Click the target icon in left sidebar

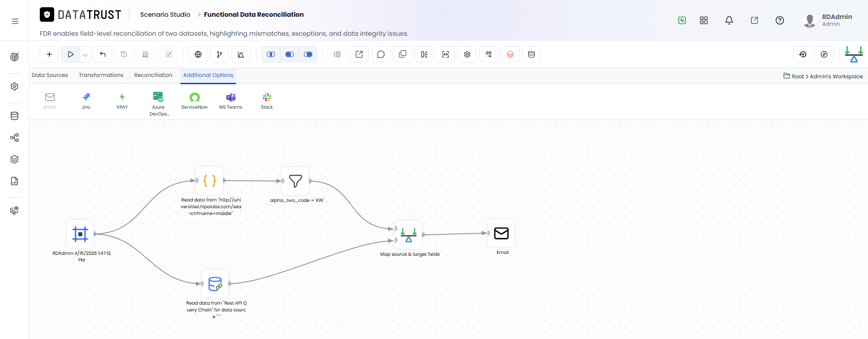[14, 57]
